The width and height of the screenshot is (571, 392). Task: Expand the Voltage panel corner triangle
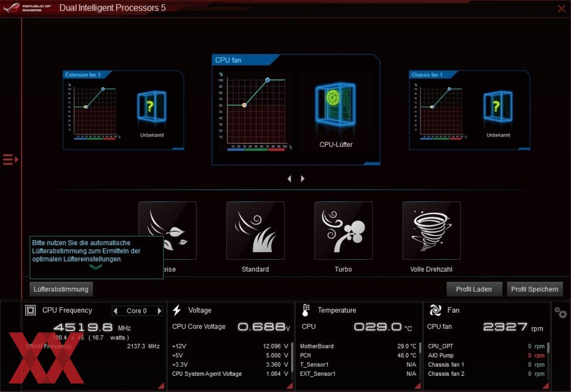point(290,385)
